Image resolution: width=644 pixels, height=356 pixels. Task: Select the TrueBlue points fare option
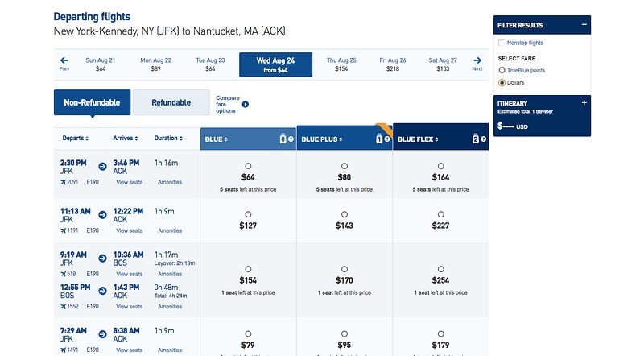pyautogui.click(x=502, y=70)
